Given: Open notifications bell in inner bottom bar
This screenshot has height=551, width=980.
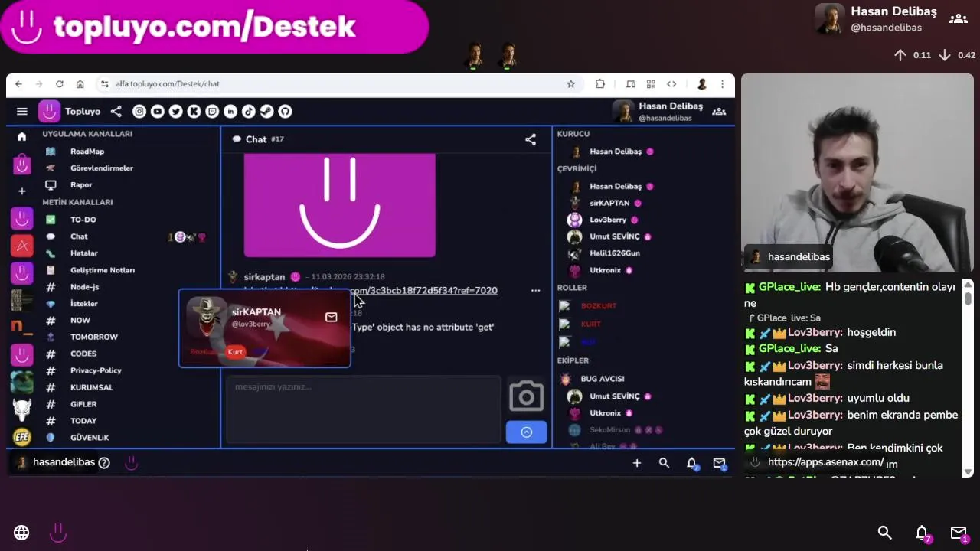Looking at the screenshot, I should click(x=692, y=463).
